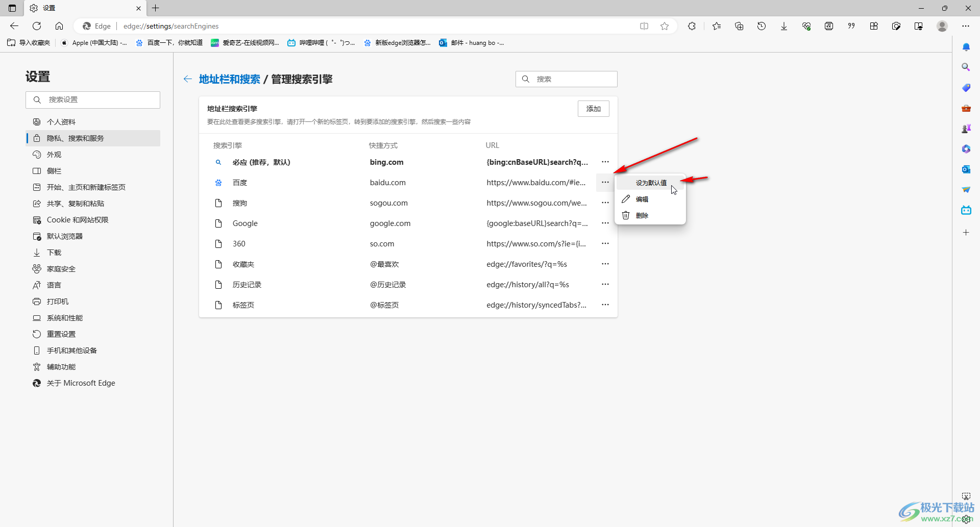The height and width of the screenshot is (527, 980).
Task: Open a new tab with plus button
Action: 156,8
